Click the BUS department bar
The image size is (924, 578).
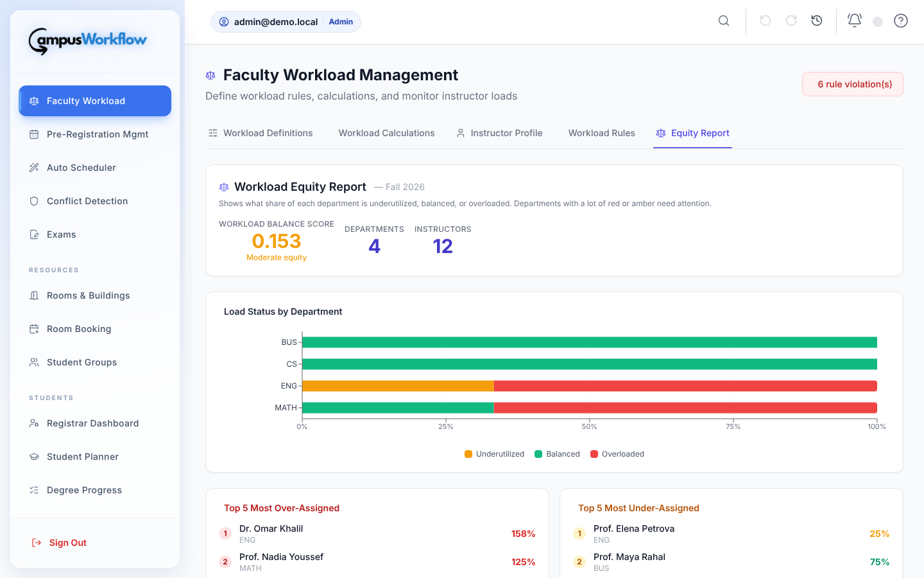590,342
